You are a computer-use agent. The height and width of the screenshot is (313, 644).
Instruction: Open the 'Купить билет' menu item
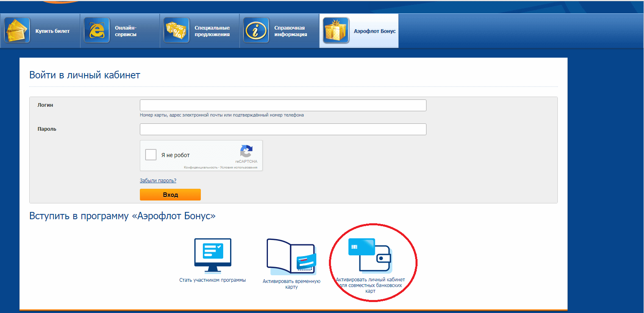pyautogui.click(x=52, y=31)
